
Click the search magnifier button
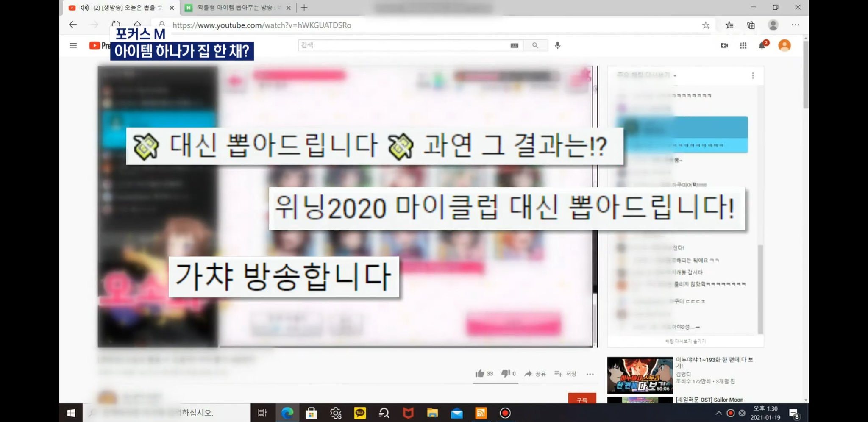pyautogui.click(x=535, y=45)
